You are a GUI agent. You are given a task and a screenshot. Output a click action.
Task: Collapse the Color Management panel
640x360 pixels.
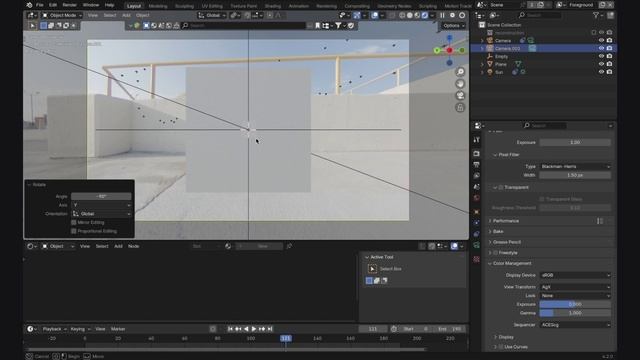pyautogui.click(x=512, y=264)
